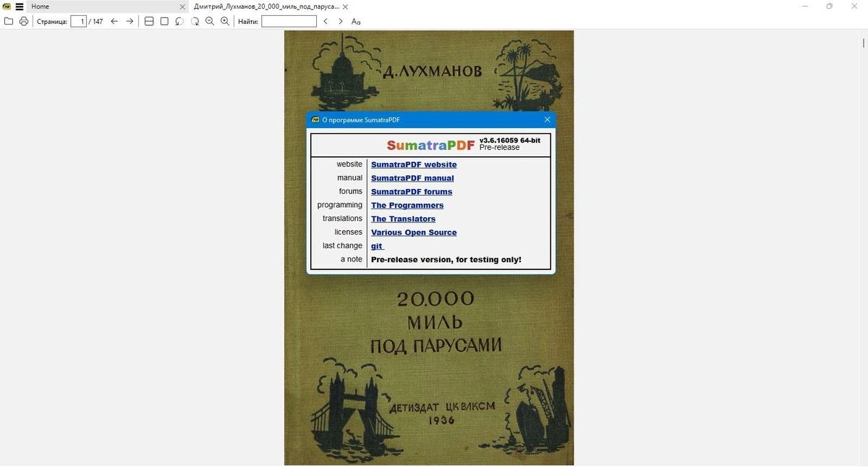The width and height of the screenshot is (868, 467).
Task: Click the Print icon in toolbar
Action: (x=24, y=21)
